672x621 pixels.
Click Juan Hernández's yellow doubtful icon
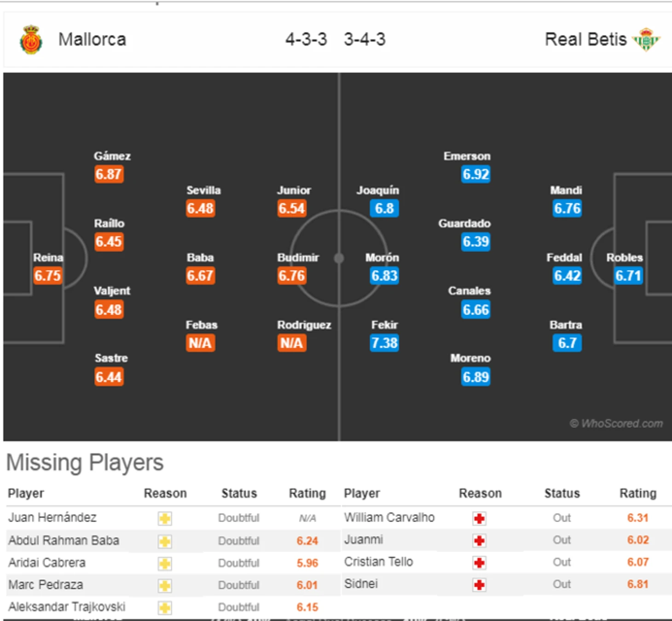click(x=165, y=518)
